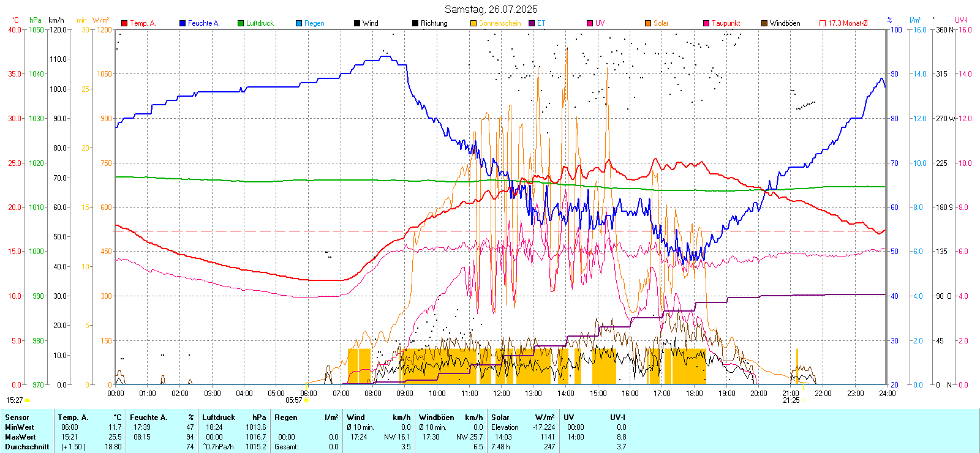Click the Taupunkt legend label
The width and height of the screenshot is (980, 453).
pyautogui.click(x=726, y=23)
